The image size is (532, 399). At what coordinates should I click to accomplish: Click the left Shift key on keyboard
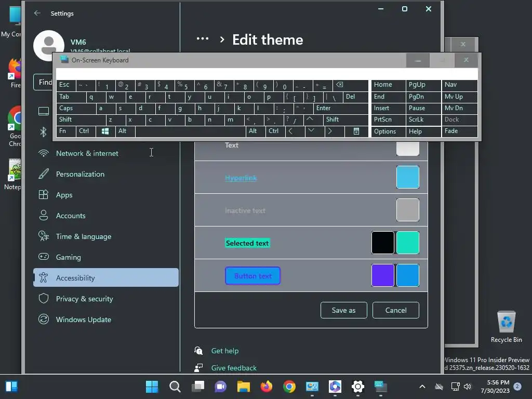point(81,120)
